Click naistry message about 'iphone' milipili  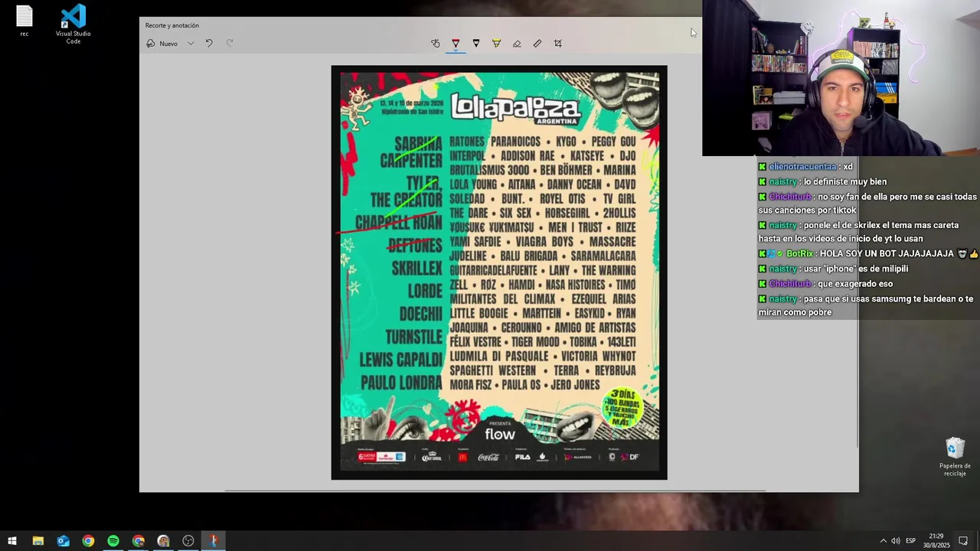pos(833,269)
